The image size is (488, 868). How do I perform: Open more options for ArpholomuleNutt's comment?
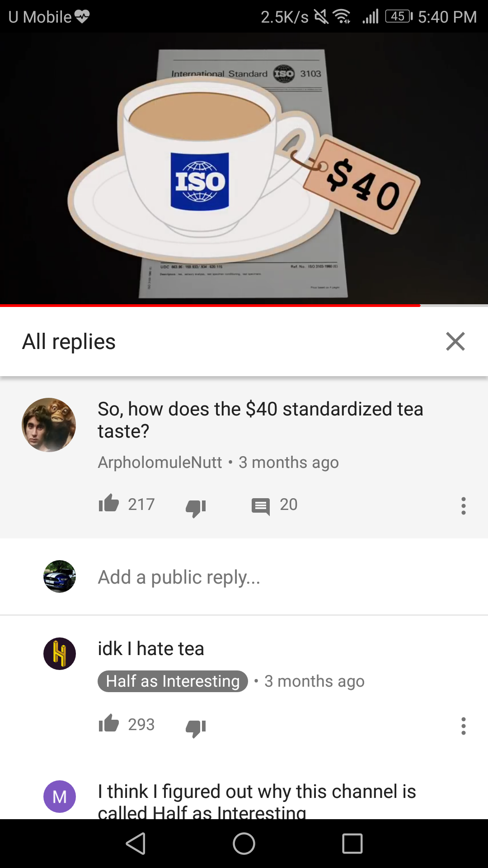coord(463,506)
